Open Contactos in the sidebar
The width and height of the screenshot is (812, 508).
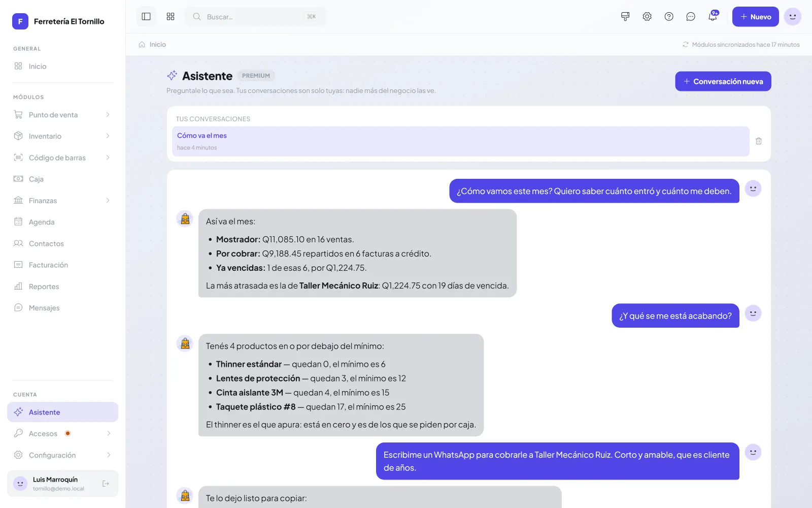coord(63,243)
